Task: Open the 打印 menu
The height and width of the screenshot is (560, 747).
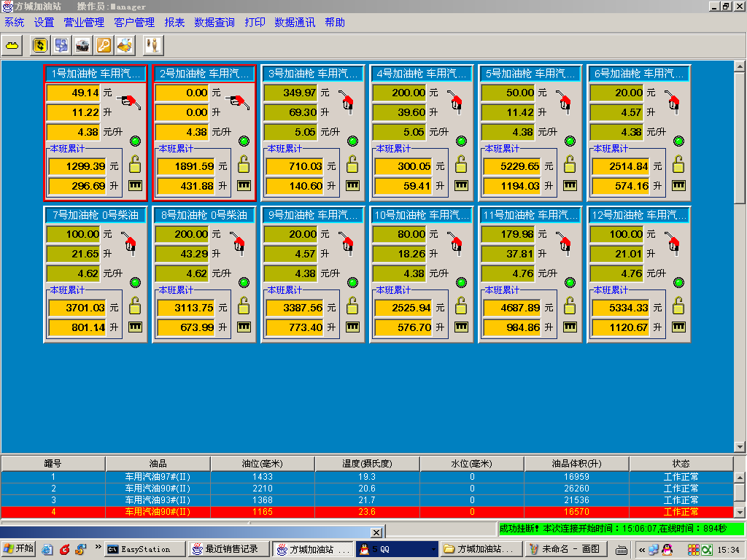Action: point(255,23)
